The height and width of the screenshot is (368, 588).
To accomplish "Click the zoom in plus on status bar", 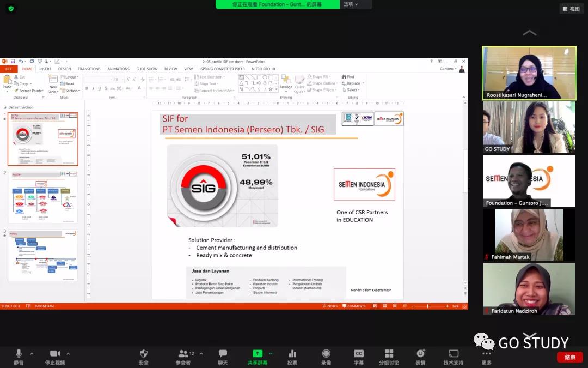I will [x=448, y=306].
